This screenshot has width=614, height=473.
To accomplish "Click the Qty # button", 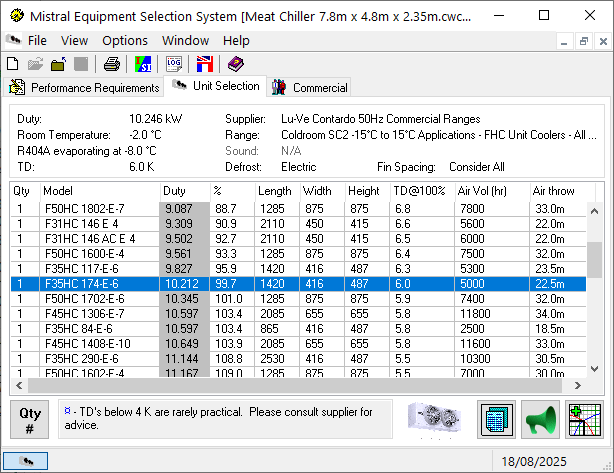I will pyautogui.click(x=30, y=419).
